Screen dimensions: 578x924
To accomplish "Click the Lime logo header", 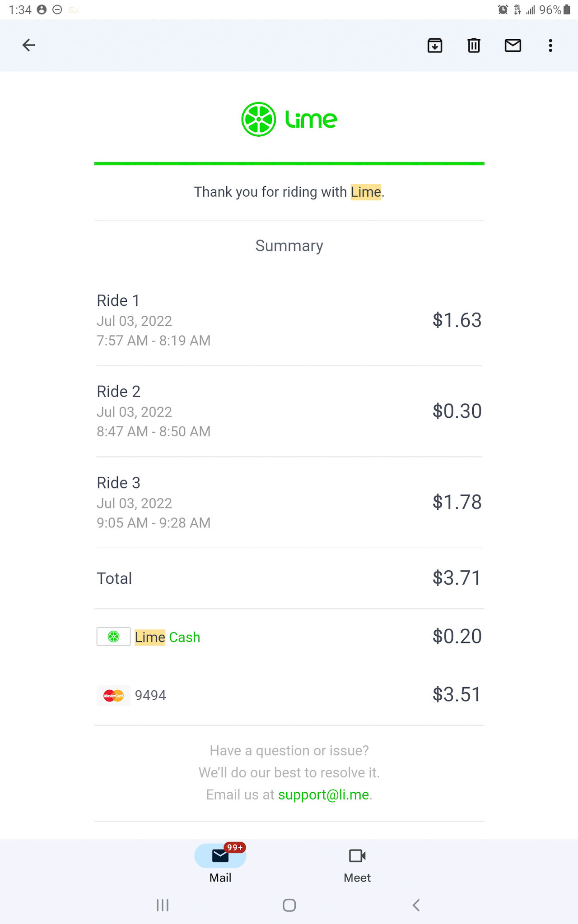I will pyautogui.click(x=289, y=120).
